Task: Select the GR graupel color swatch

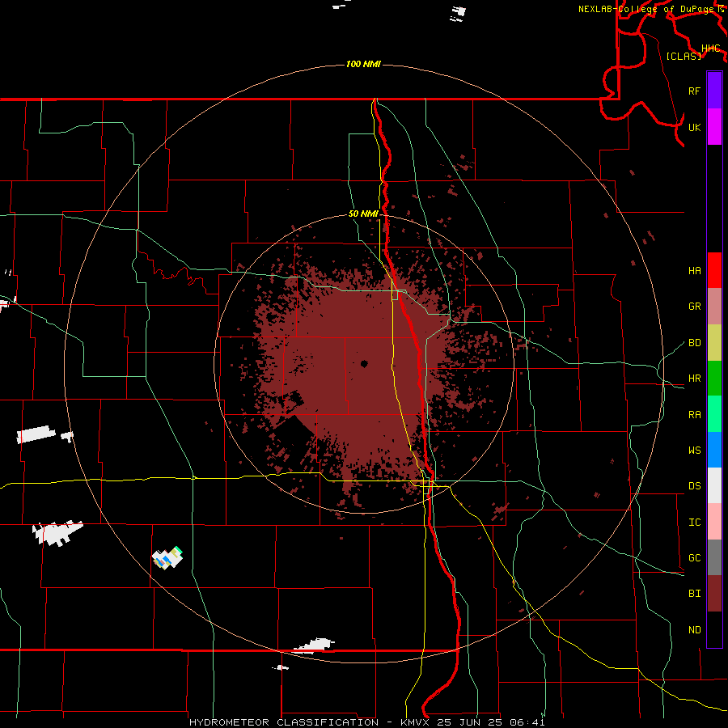Action: [x=714, y=307]
